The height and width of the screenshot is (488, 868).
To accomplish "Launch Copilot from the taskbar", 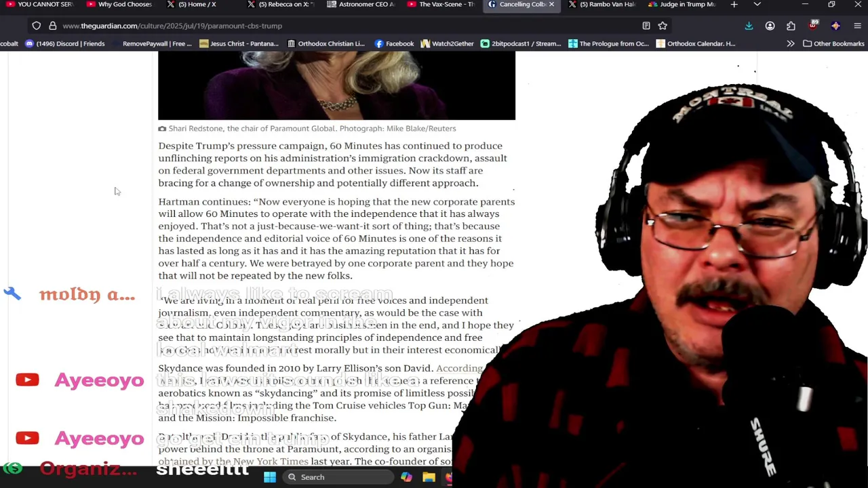I will 406,477.
